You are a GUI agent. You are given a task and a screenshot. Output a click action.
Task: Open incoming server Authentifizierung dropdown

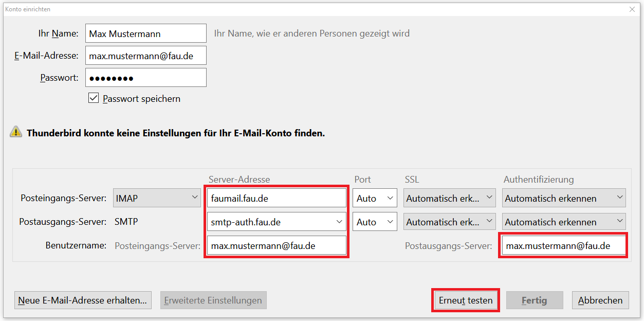click(564, 198)
